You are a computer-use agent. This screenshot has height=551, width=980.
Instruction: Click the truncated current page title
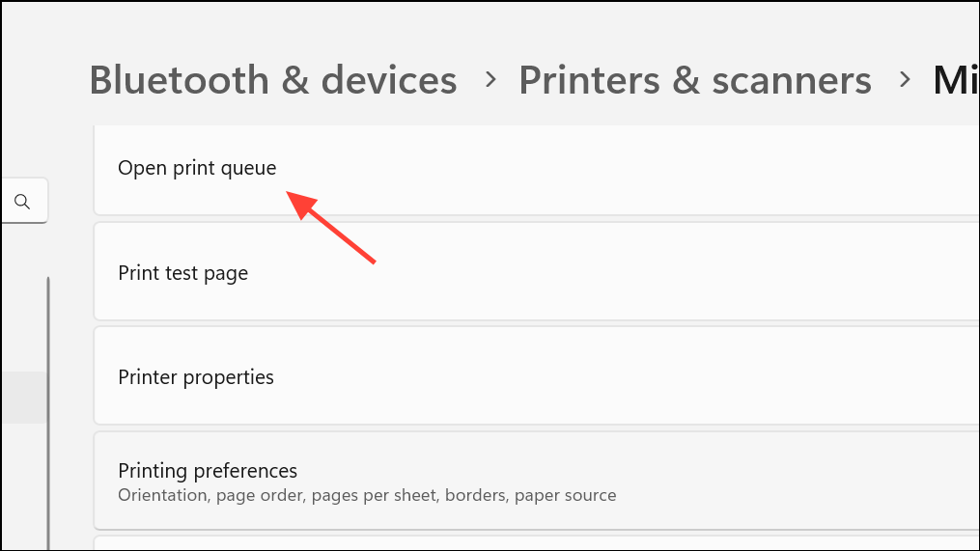956,80
